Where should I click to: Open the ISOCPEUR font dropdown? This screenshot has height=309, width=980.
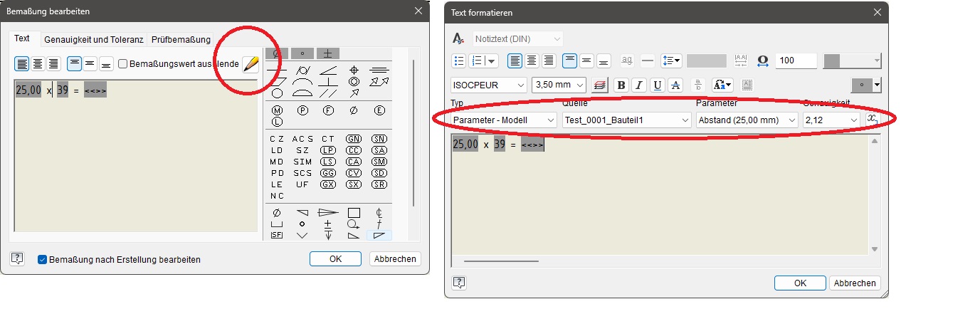489,85
